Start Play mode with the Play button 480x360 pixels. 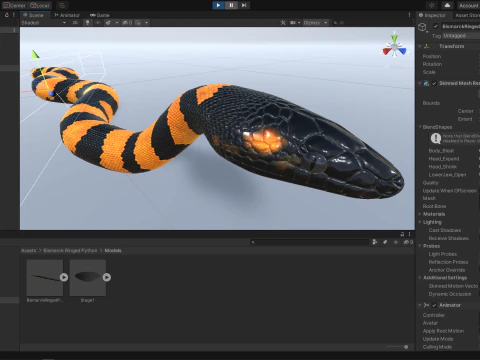218,5
